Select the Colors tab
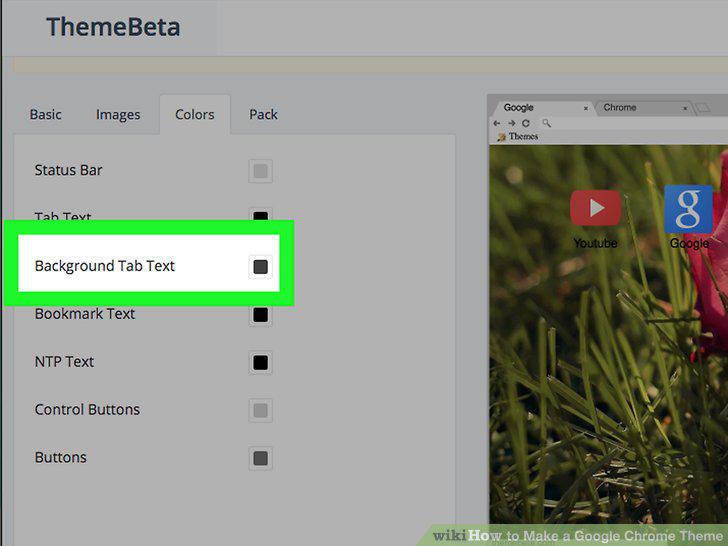 (x=195, y=115)
